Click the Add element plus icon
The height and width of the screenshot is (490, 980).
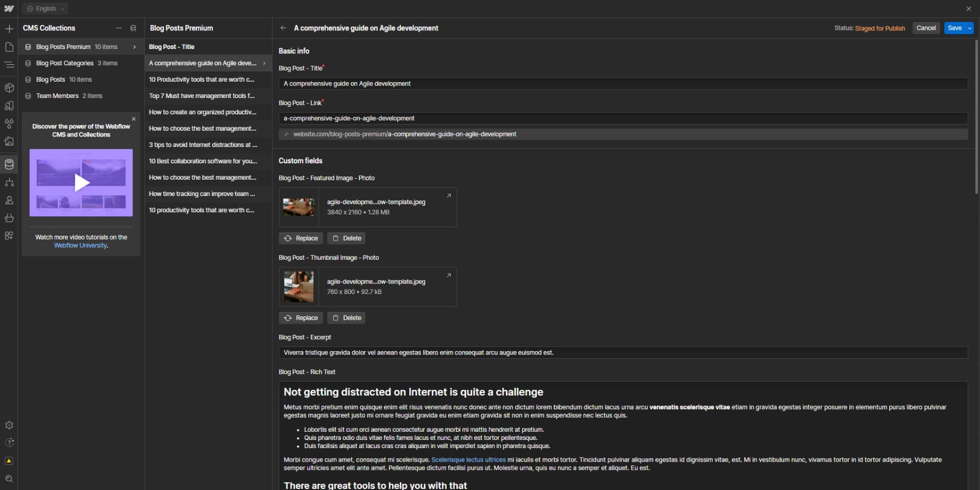pyautogui.click(x=9, y=28)
